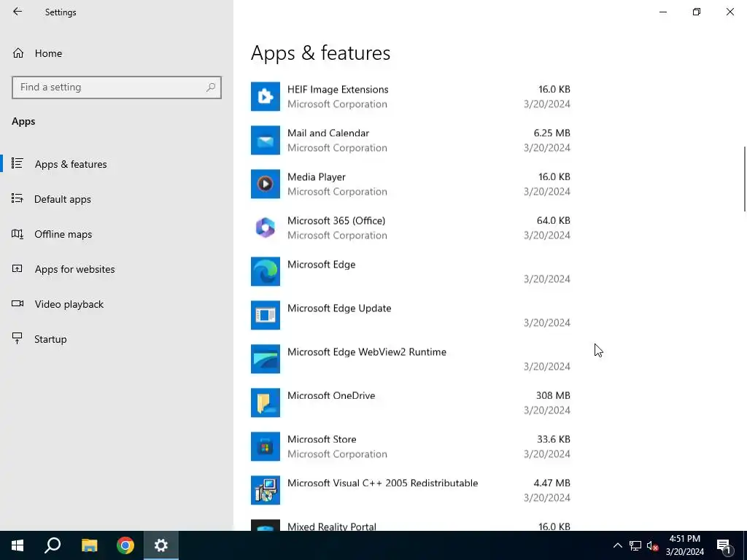Image resolution: width=747 pixels, height=560 pixels.
Task: Click the Settings gear in the taskbar
Action: tap(161, 545)
